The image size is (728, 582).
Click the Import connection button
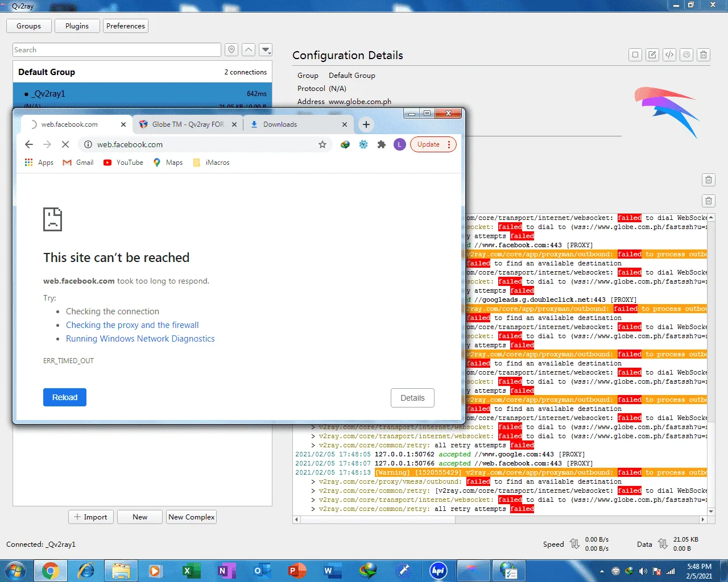[x=91, y=517]
